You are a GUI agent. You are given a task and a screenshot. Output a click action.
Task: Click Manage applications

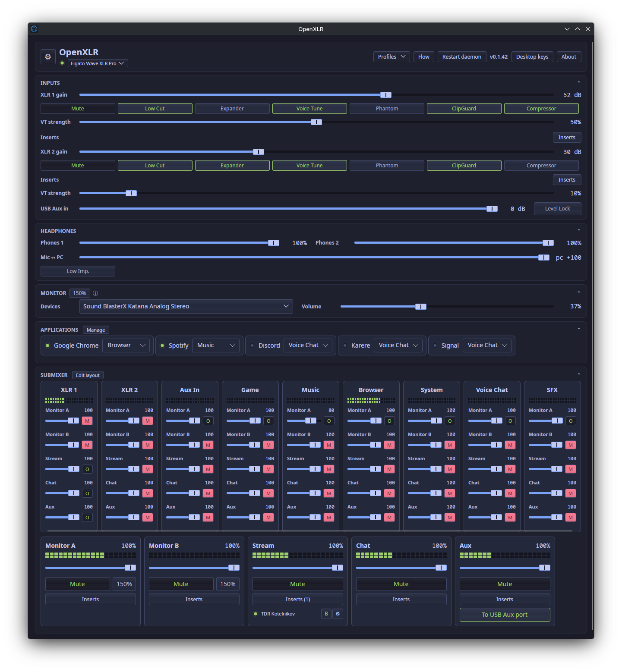[x=96, y=330]
